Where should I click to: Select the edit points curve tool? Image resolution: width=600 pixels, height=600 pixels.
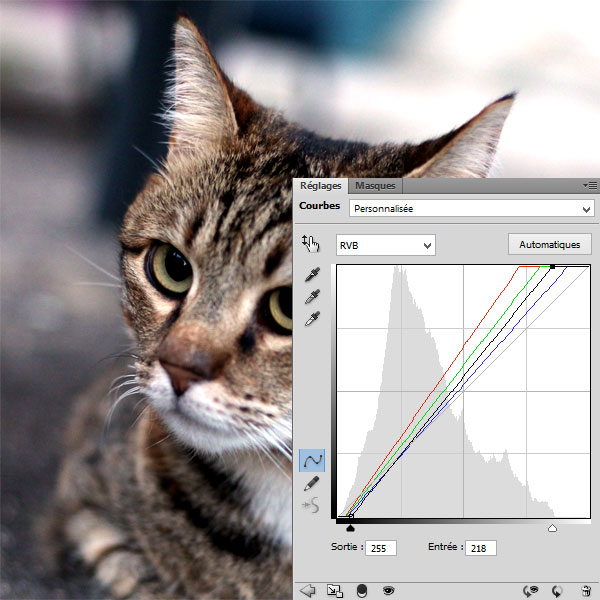tap(312, 460)
